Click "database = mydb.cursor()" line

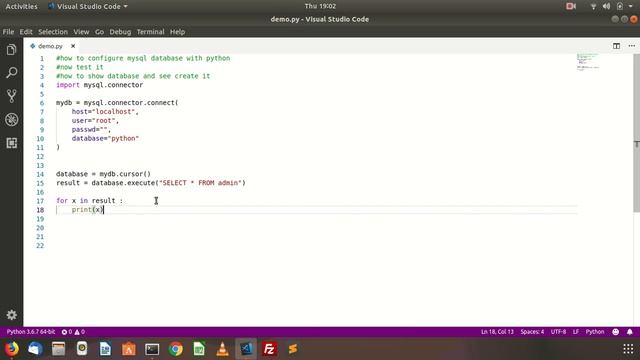click(x=103, y=174)
